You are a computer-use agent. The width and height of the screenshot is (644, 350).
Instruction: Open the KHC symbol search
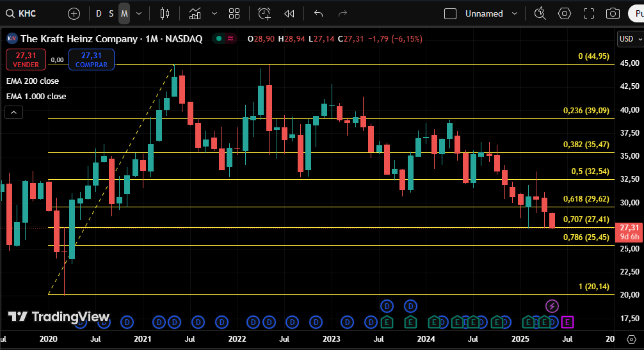click(x=21, y=13)
